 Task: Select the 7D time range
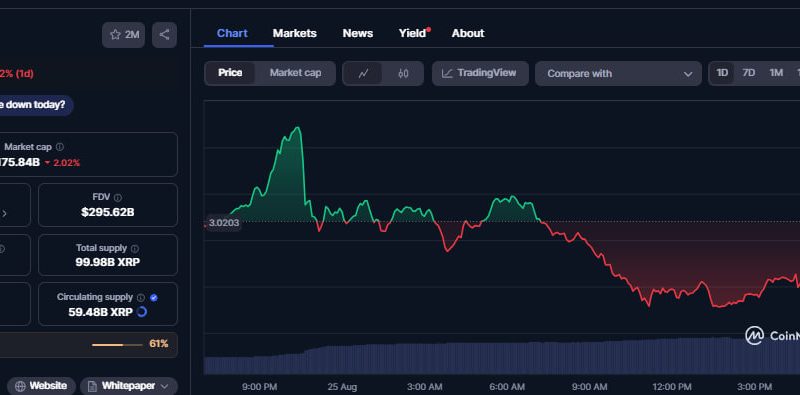748,73
